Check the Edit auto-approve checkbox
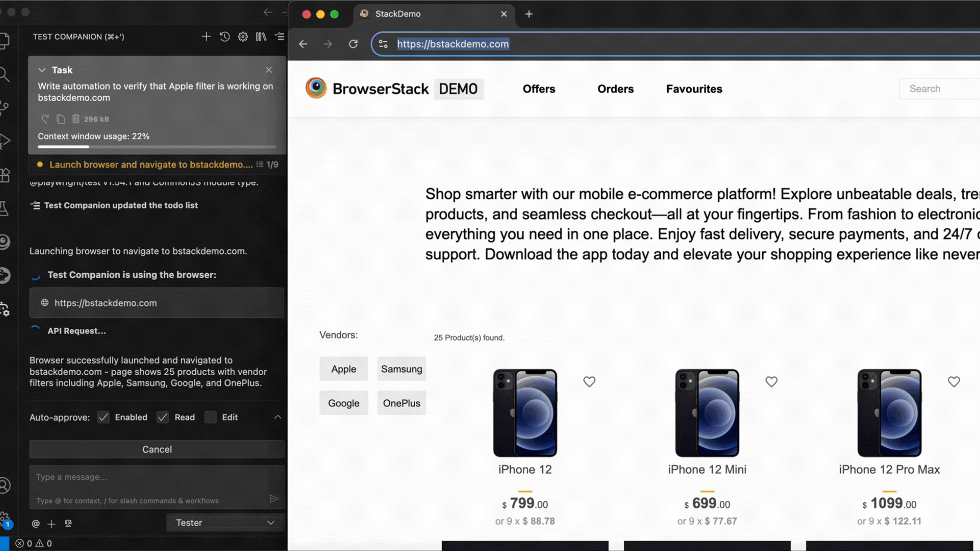The image size is (980, 551). 210,417
